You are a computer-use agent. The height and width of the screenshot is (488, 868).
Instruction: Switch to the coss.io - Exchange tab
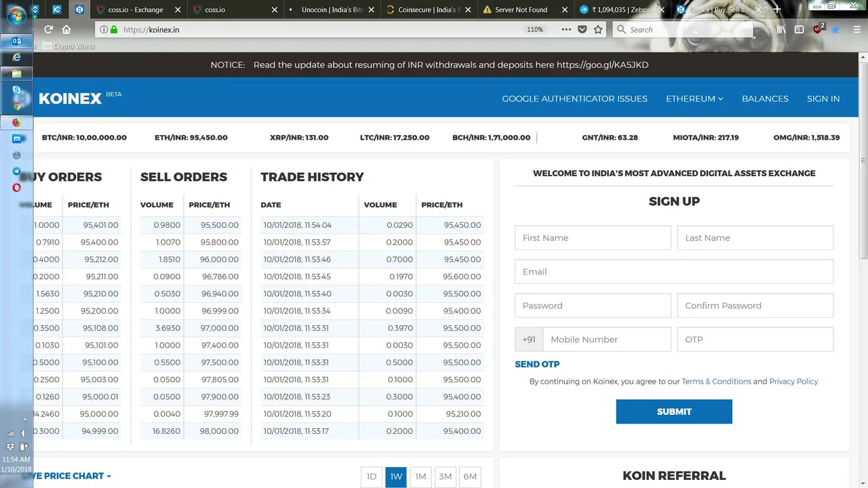click(138, 10)
